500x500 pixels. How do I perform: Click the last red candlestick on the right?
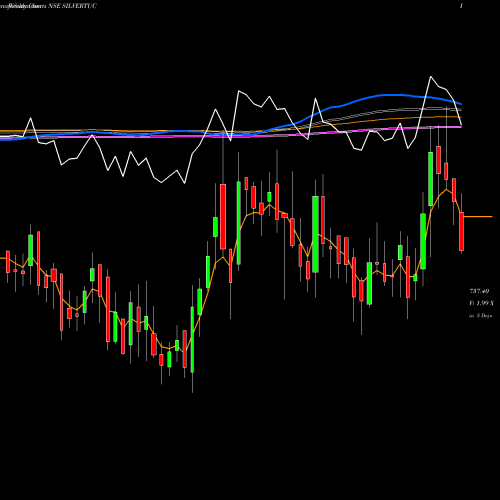click(461, 231)
